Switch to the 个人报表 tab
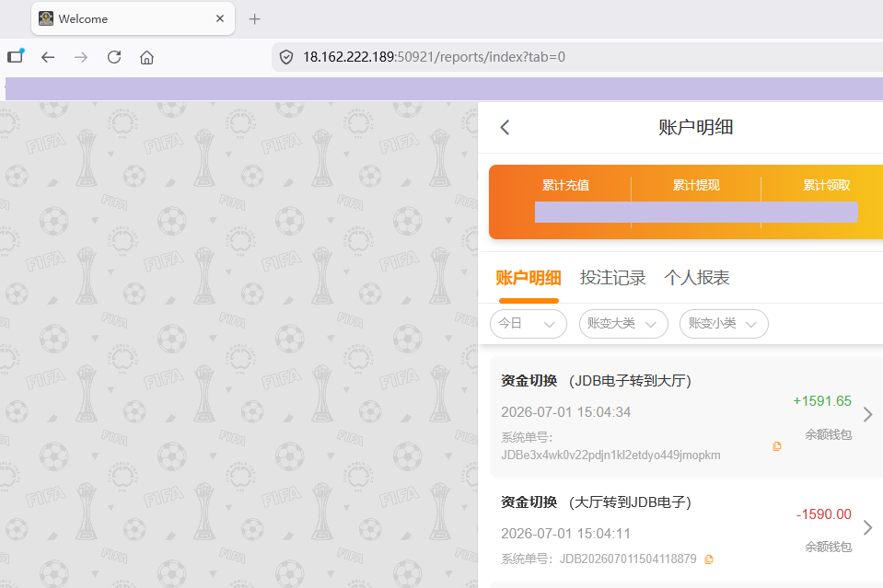This screenshot has height=588, width=883. click(x=697, y=277)
